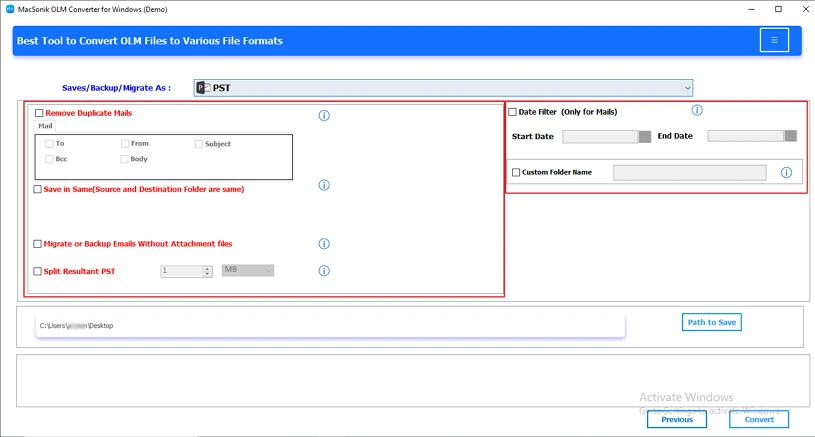Click info icon beside Save in Same
The height and width of the screenshot is (437, 815).
click(x=324, y=185)
